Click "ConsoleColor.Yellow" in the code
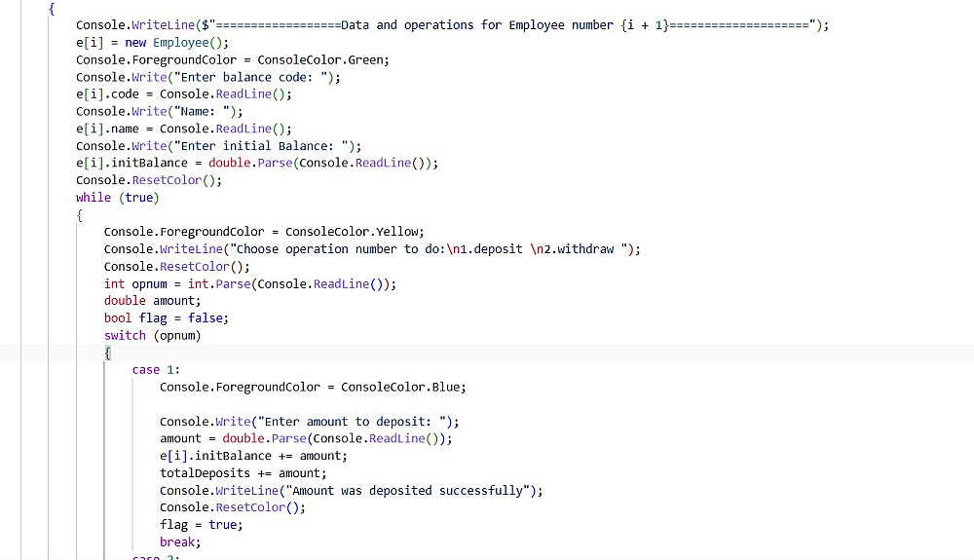The width and height of the screenshot is (974, 560). click(x=355, y=232)
